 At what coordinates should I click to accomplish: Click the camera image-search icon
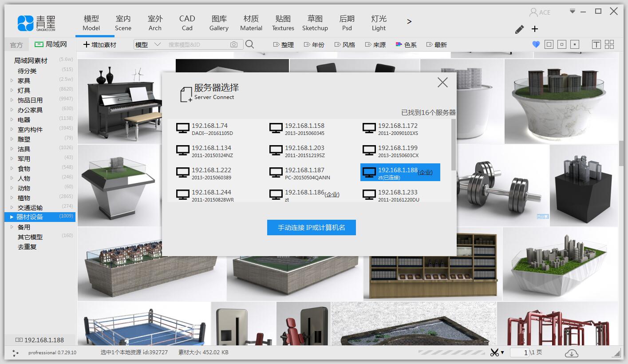[x=234, y=44]
